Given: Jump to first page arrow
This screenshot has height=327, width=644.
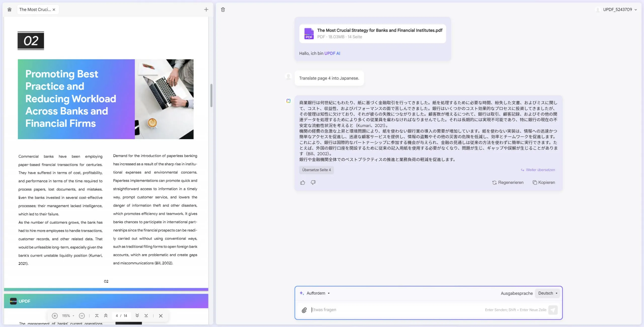Looking at the screenshot, I should click(97, 316).
